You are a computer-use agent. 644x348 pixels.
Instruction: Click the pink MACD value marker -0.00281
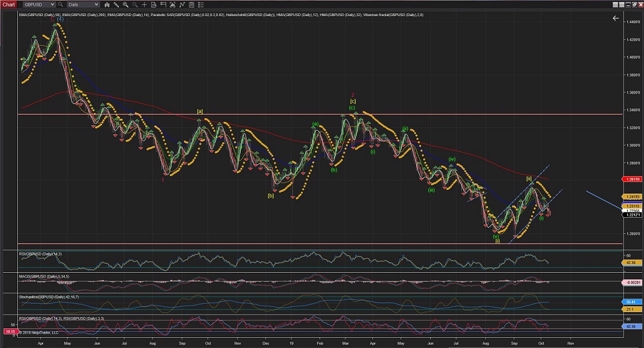(631, 282)
